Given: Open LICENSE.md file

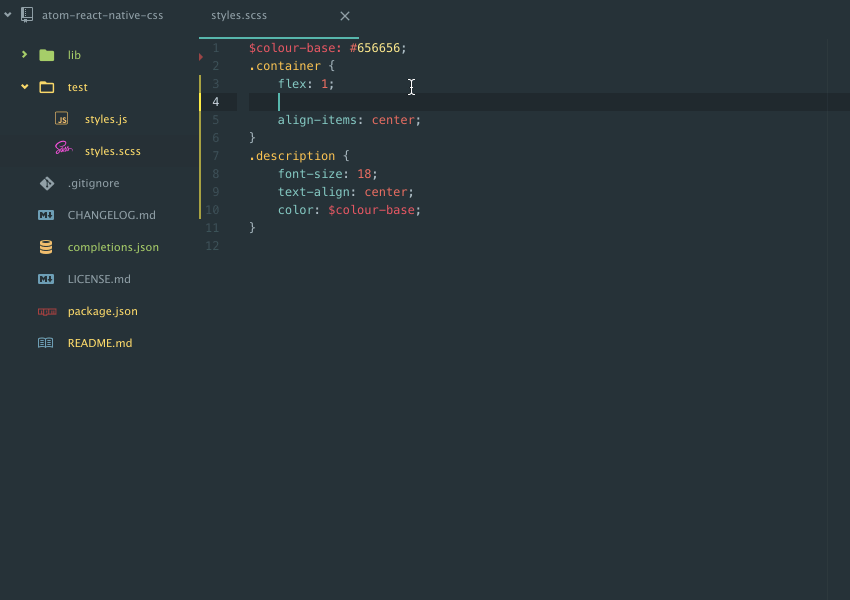Looking at the screenshot, I should (x=99, y=279).
